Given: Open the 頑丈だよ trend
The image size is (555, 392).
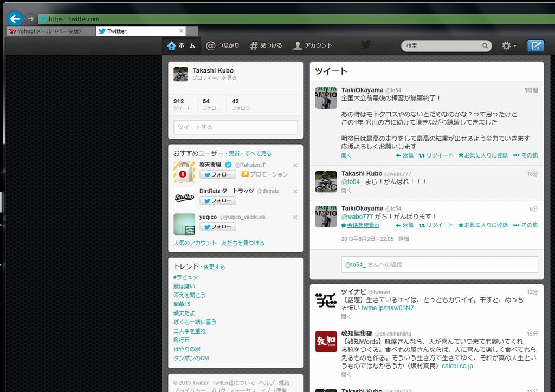Looking at the screenshot, I should (184, 313).
